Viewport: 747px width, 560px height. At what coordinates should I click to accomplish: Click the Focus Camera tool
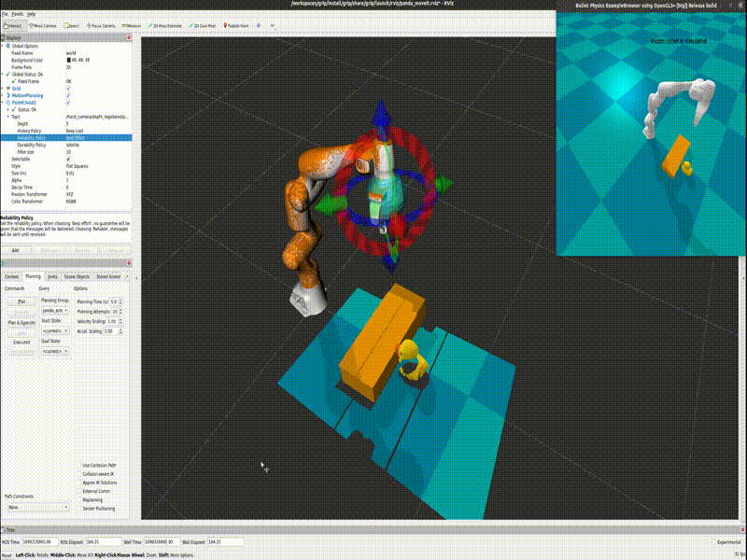point(102,26)
